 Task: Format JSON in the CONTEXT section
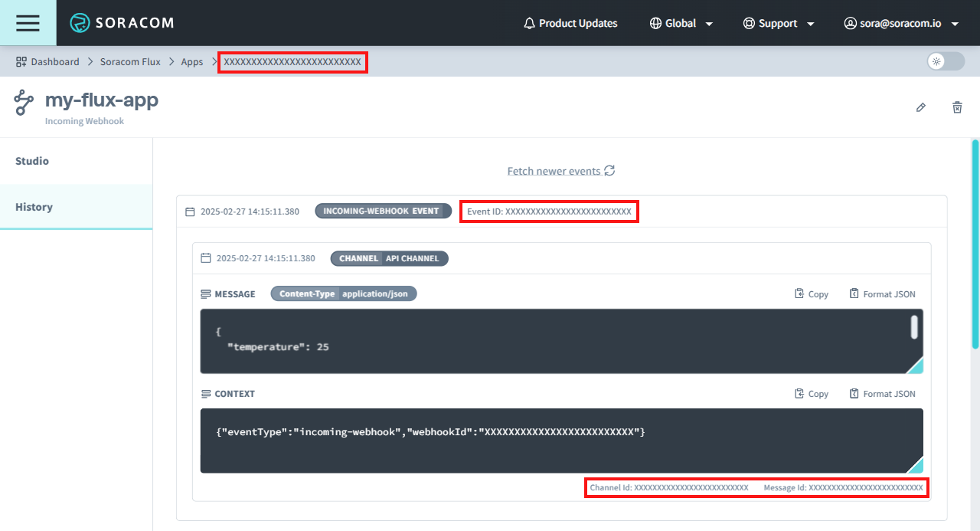pos(882,394)
